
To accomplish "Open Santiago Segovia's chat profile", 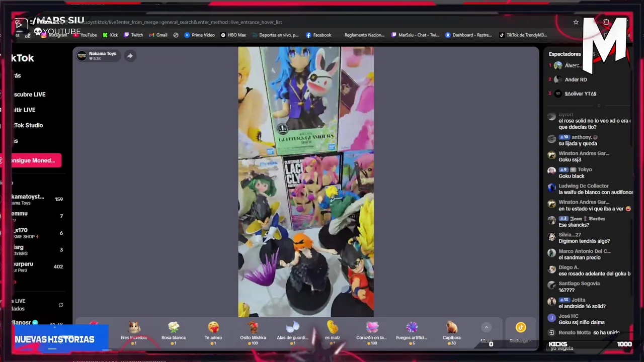I will pos(579,284).
